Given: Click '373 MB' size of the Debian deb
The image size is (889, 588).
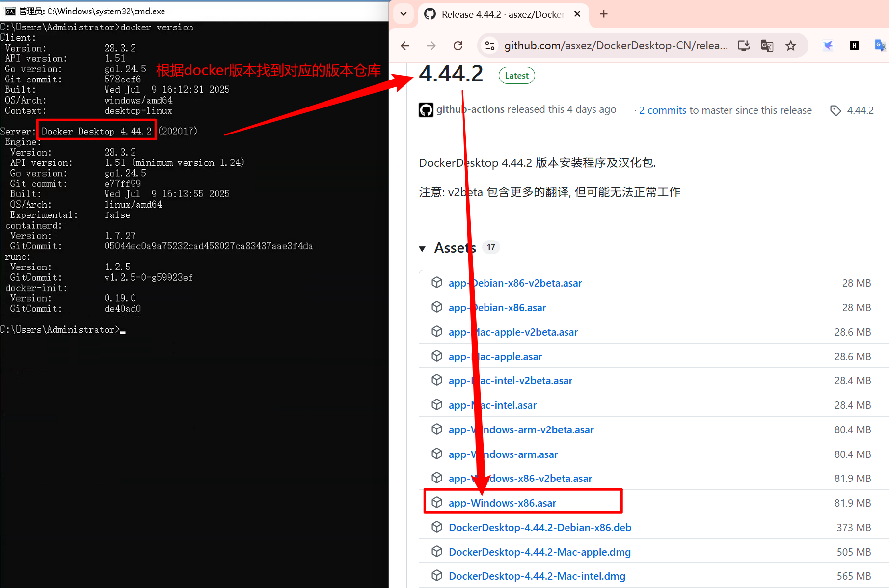Looking at the screenshot, I should [854, 528].
